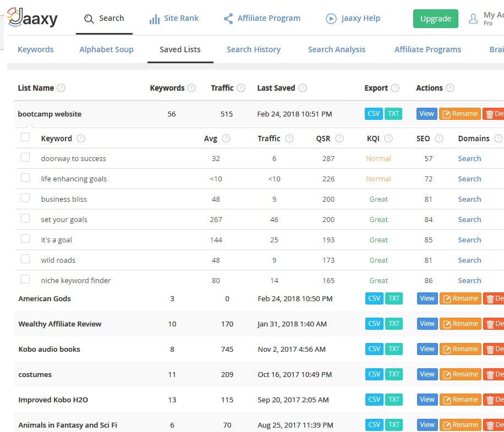Screen dimensions: 504x432
Task: View the Kobo audio books list
Action: coord(428,349)
